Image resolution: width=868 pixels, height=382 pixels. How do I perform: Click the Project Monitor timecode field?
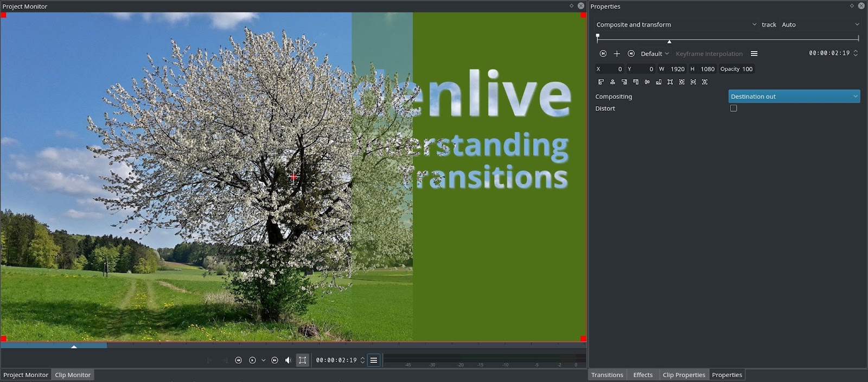click(336, 360)
